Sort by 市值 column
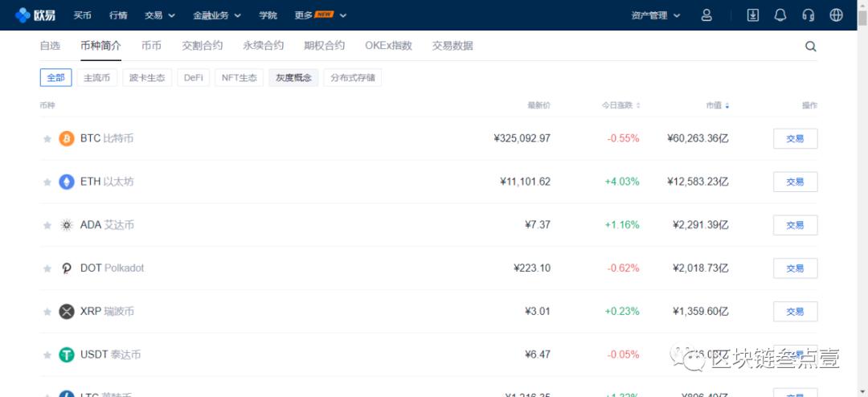The height and width of the screenshot is (397, 868). [718, 105]
